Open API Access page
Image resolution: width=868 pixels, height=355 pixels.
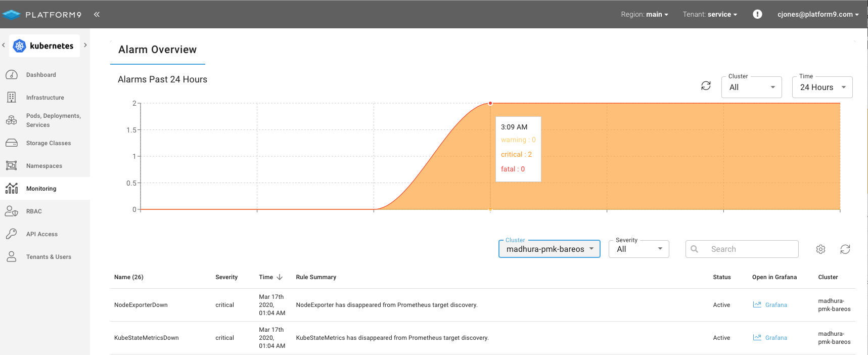click(41, 234)
